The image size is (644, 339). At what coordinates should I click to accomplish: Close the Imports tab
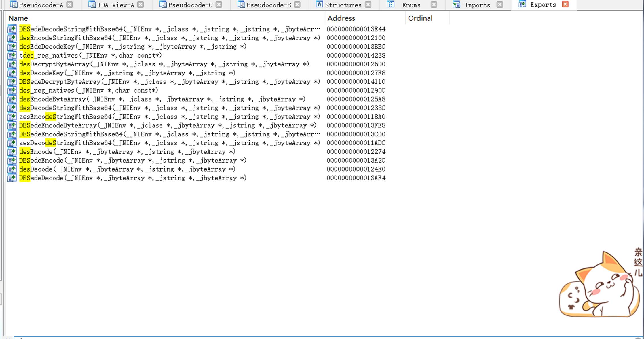(x=500, y=5)
